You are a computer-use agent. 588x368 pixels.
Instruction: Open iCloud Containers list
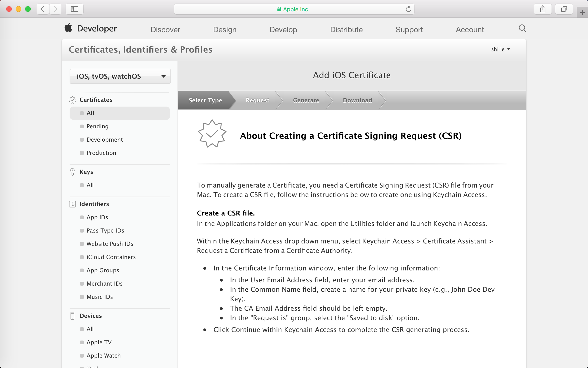pyautogui.click(x=111, y=257)
